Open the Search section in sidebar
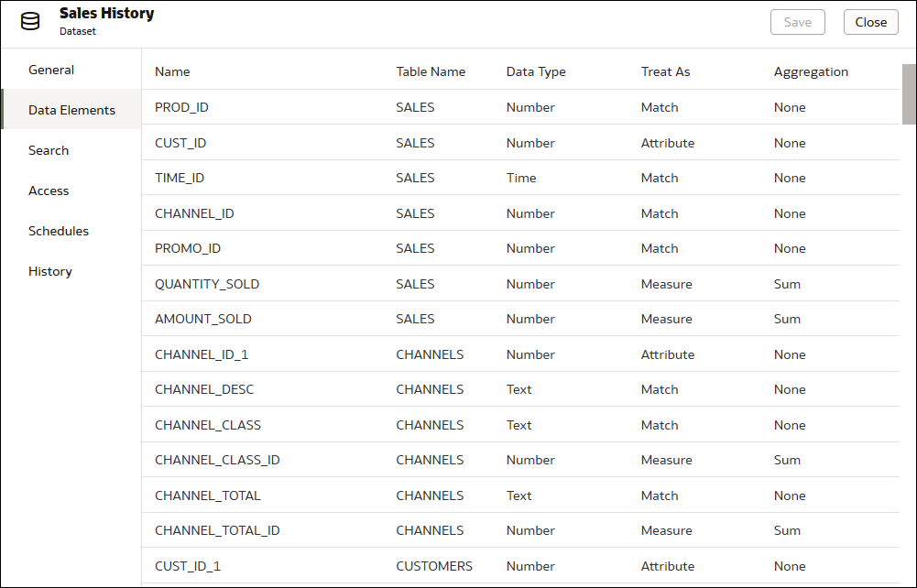The width and height of the screenshot is (917, 588). [x=49, y=150]
